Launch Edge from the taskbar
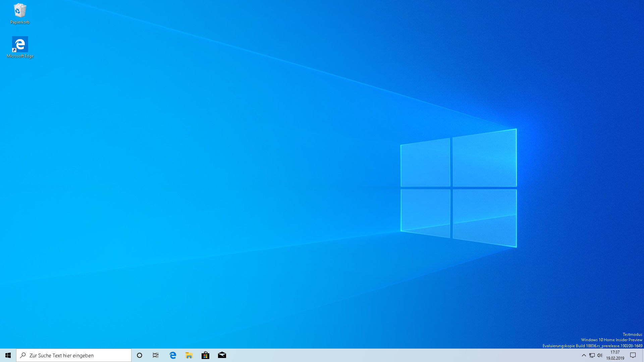 [x=173, y=355]
